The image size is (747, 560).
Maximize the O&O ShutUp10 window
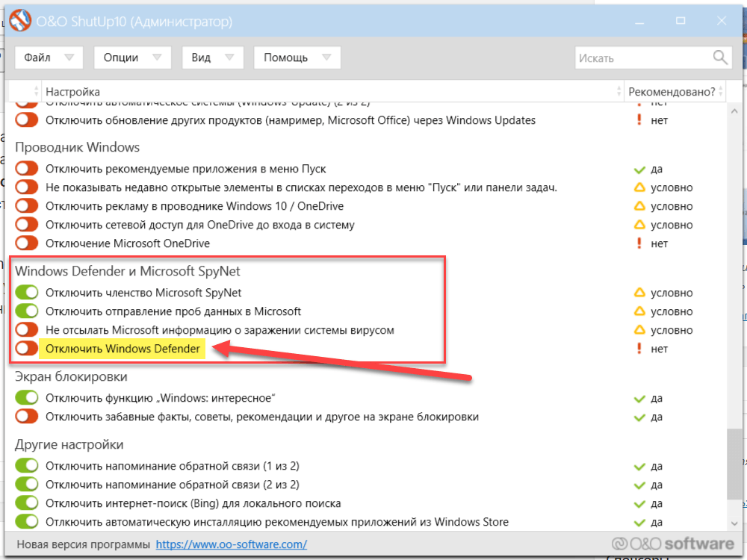click(681, 21)
